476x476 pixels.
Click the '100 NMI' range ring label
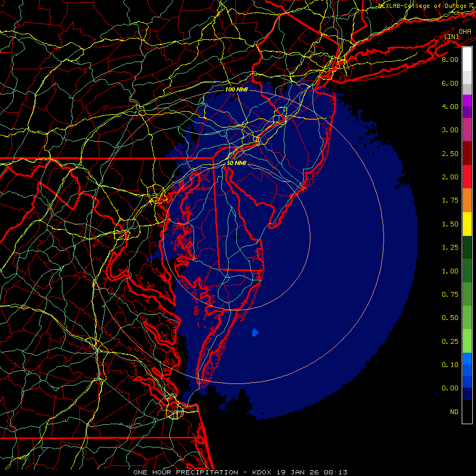[236, 89]
